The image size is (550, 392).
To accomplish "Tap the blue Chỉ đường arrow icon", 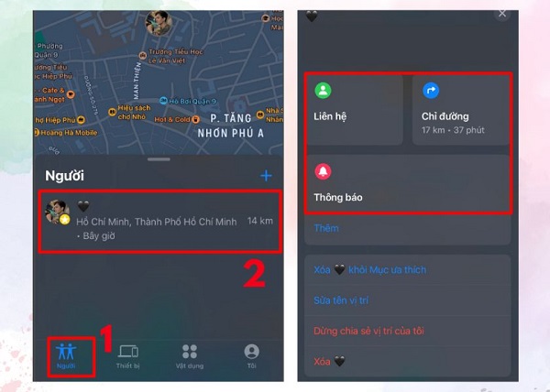I will click(431, 91).
